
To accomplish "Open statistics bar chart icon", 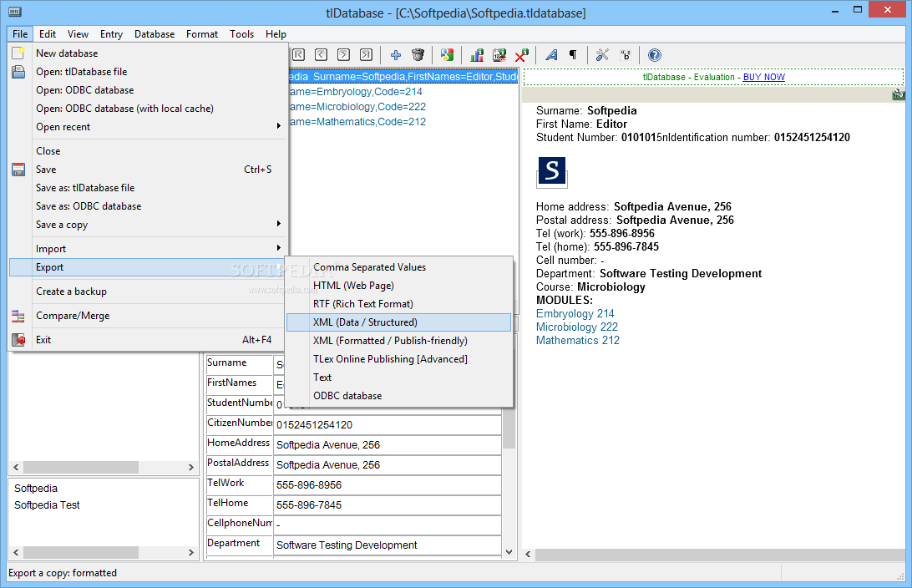I will [x=477, y=55].
